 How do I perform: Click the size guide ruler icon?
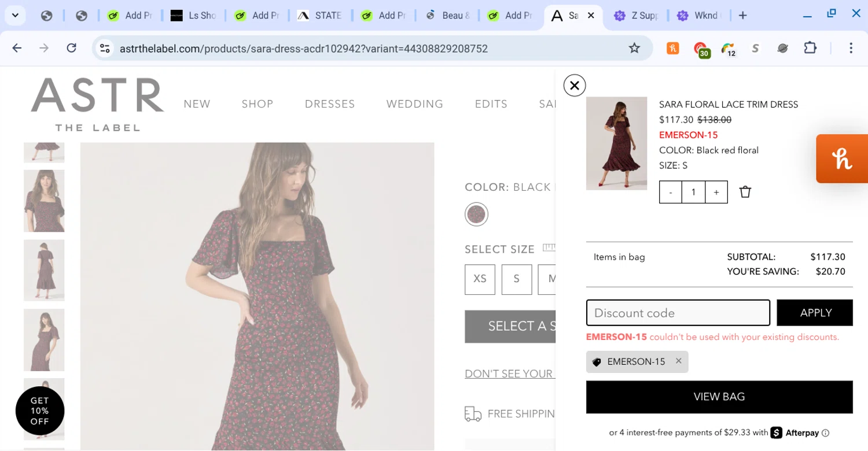(549, 248)
